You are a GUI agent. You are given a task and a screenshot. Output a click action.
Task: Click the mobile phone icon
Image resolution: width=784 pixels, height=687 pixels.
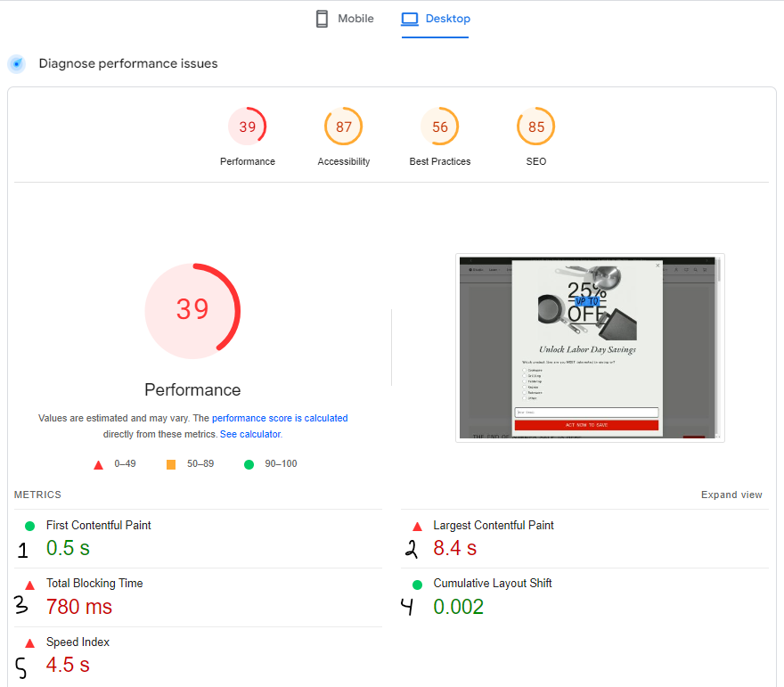click(322, 19)
